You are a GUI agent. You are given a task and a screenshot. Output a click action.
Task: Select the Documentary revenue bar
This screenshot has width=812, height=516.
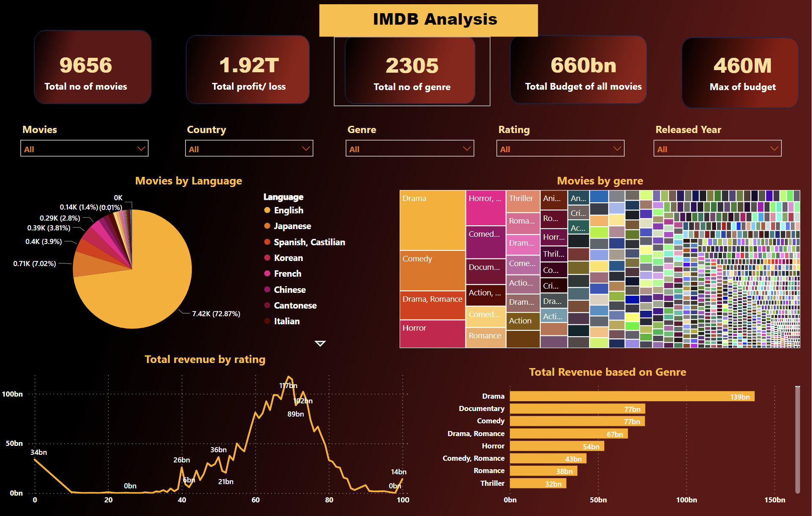pos(577,409)
